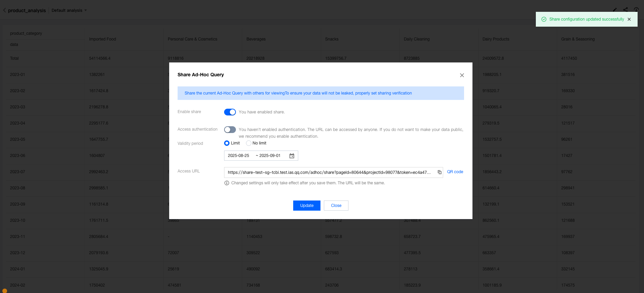Turn off the Enable share switch

[x=230, y=112]
